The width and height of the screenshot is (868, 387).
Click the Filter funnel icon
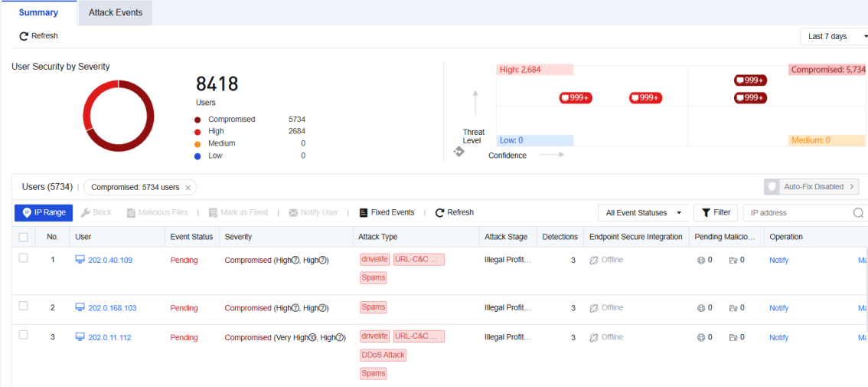706,213
